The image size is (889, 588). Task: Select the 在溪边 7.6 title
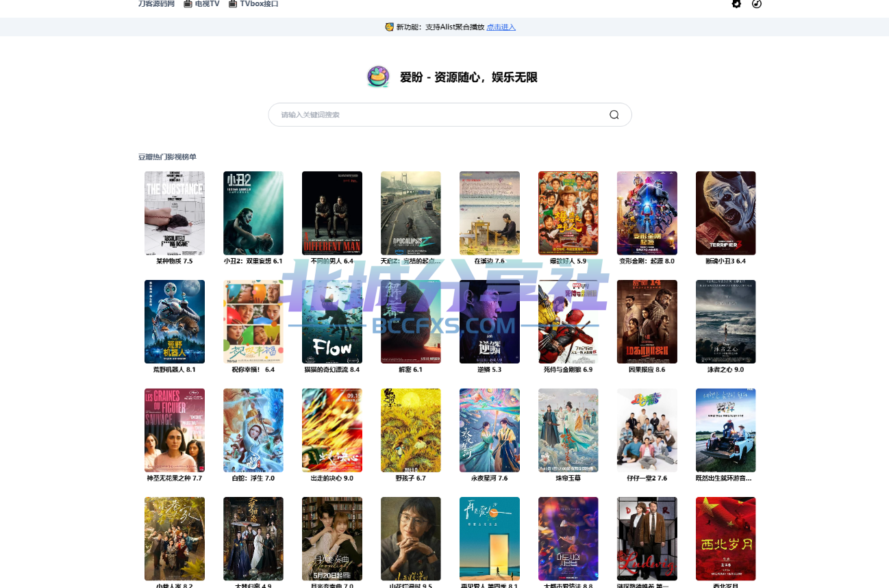pos(490,261)
